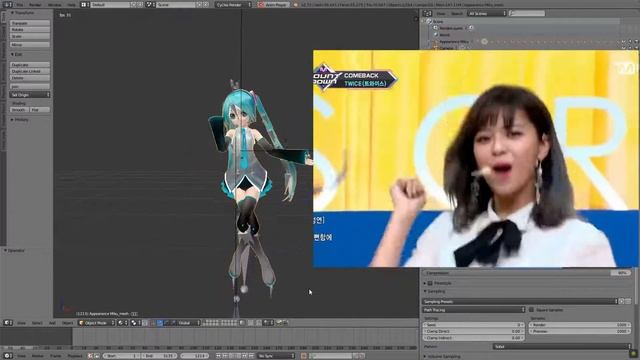The image size is (640, 360).
Task: Open the pivot point selector icon
Action: (x=135, y=323)
